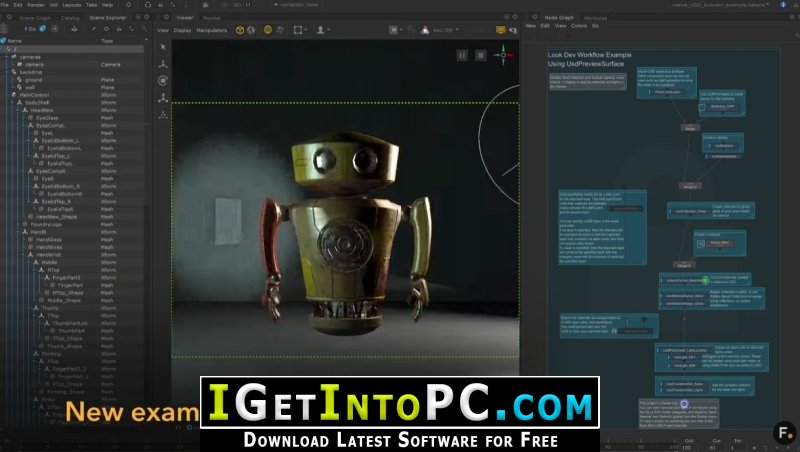Select the arrow selection tool

(163, 47)
